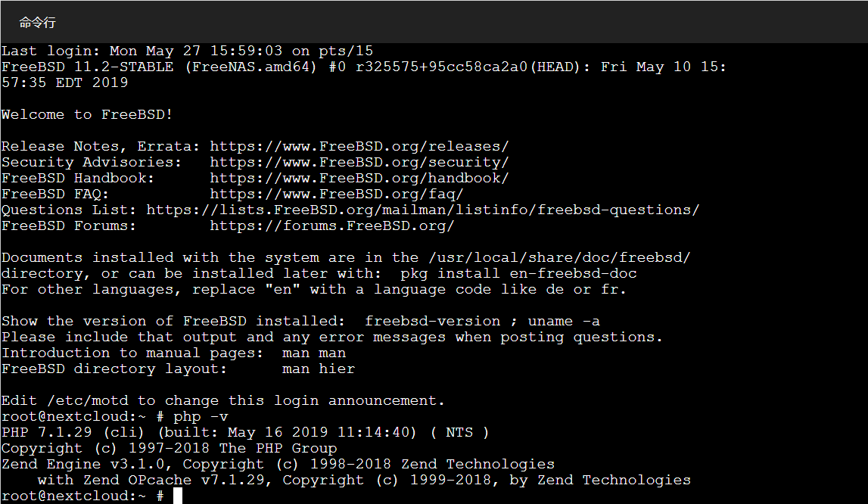Click the 命令行 title label
This screenshot has height=504, width=868.
coord(37,23)
